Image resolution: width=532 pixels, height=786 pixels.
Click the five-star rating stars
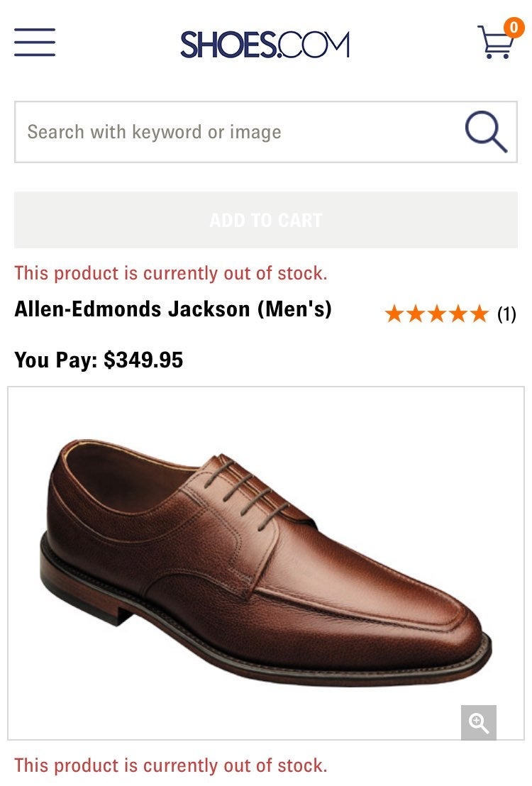437,314
